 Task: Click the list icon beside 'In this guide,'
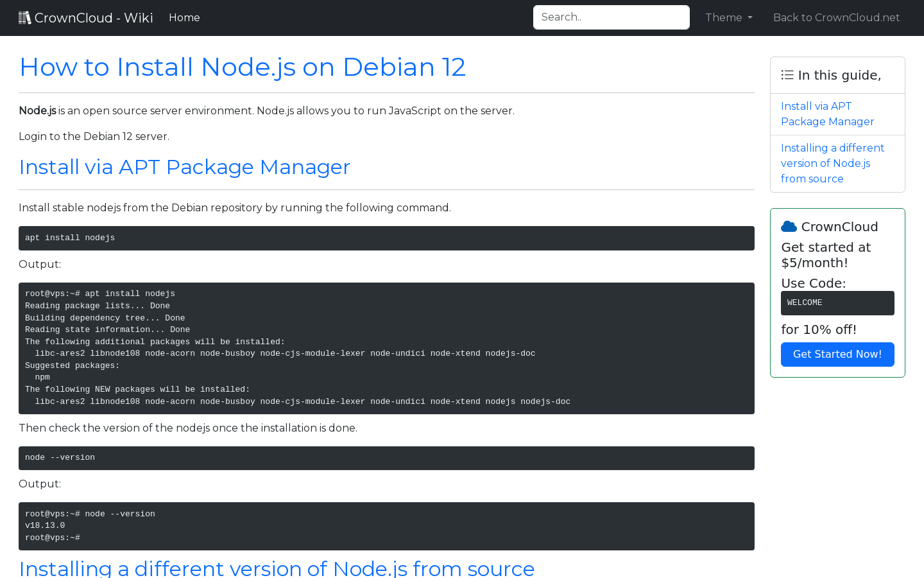click(787, 74)
